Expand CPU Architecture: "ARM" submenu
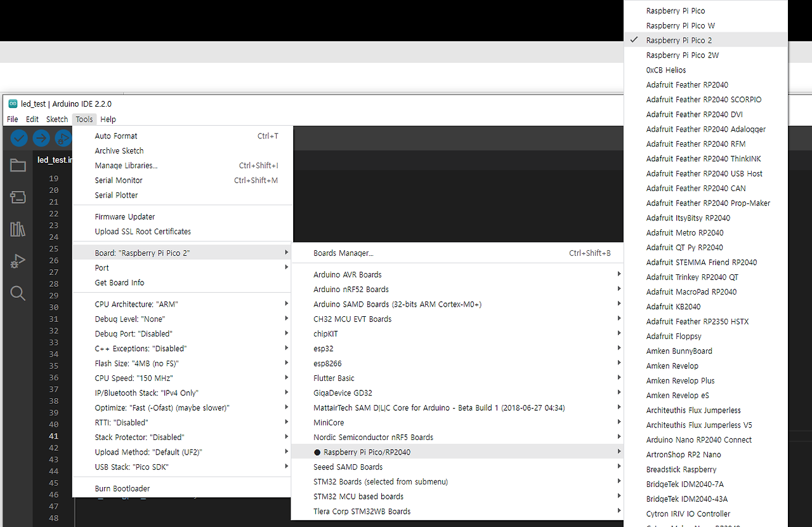This screenshot has width=812, height=527. click(x=183, y=304)
